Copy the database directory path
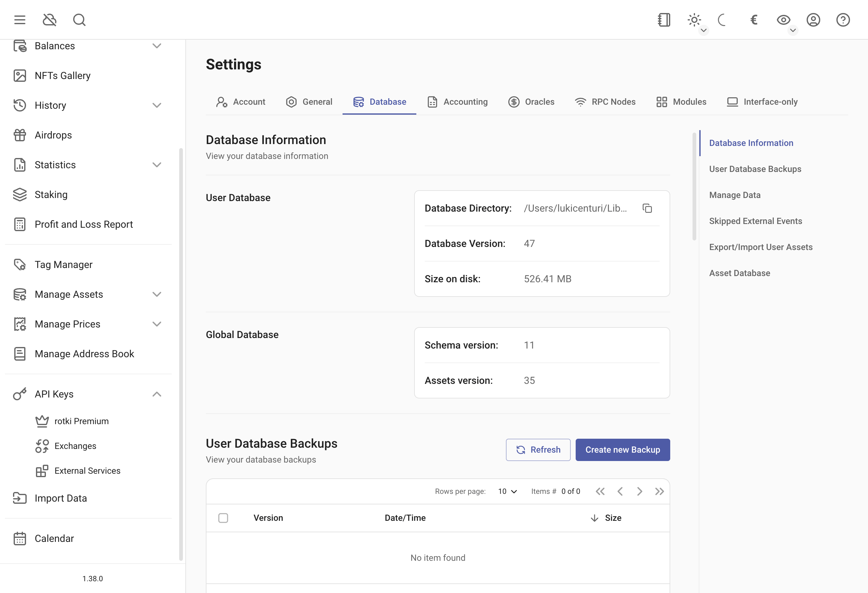The width and height of the screenshot is (868, 593). pyautogui.click(x=647, y=208)
